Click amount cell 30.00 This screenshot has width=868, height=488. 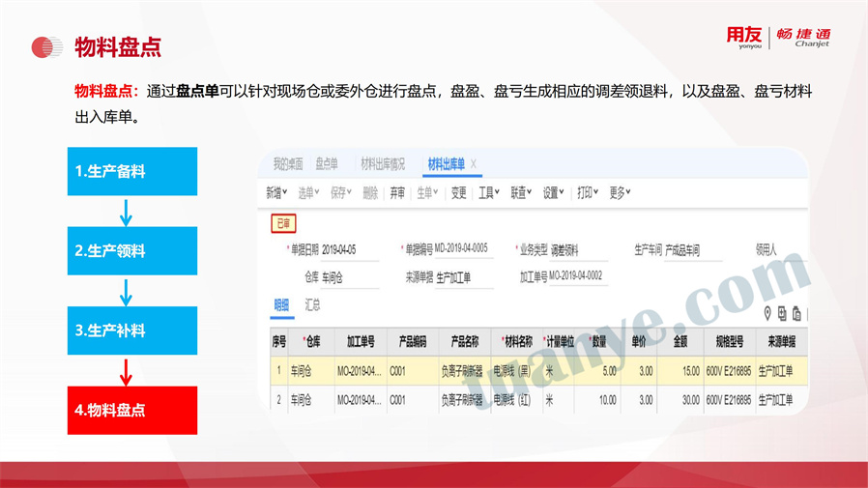click(x=680, y=399)
